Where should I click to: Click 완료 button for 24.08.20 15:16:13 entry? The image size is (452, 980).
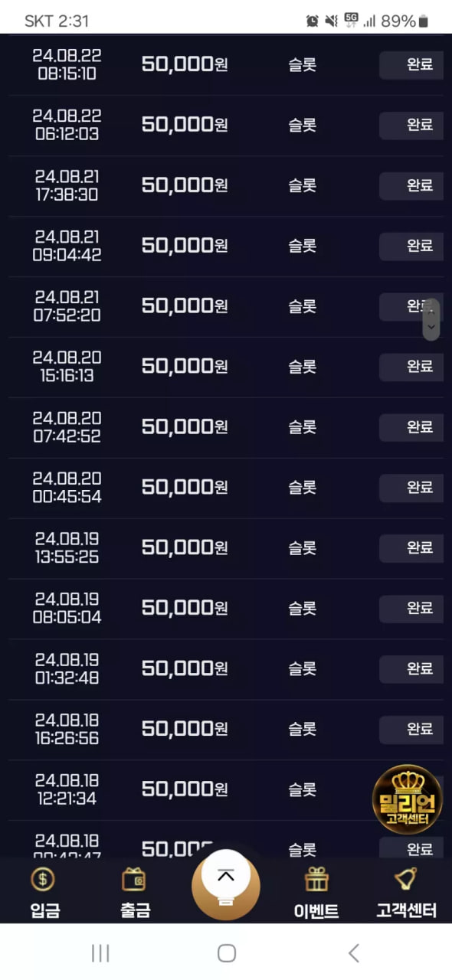pyautogui.click(x=411, y=366)
